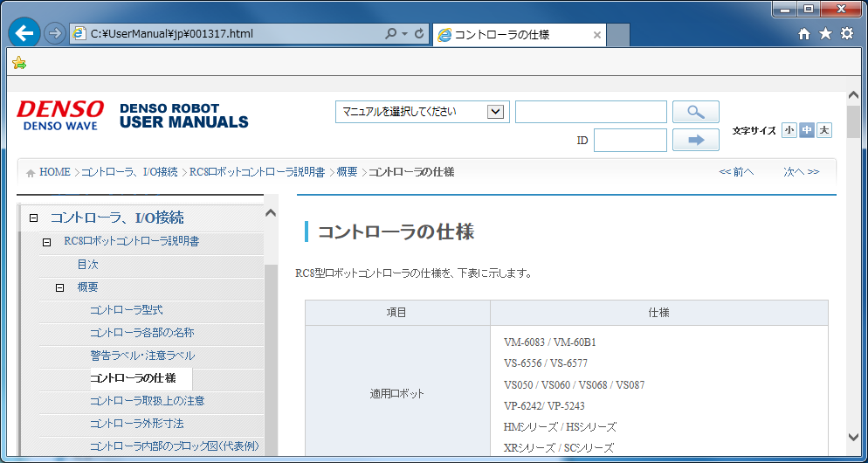Open the browser Tools gear icon
868x463 pixels.
846,34
